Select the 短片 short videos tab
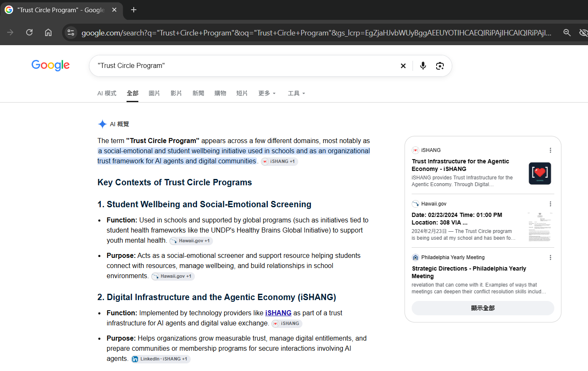588x371 pixels. click(x=242, y=93)
